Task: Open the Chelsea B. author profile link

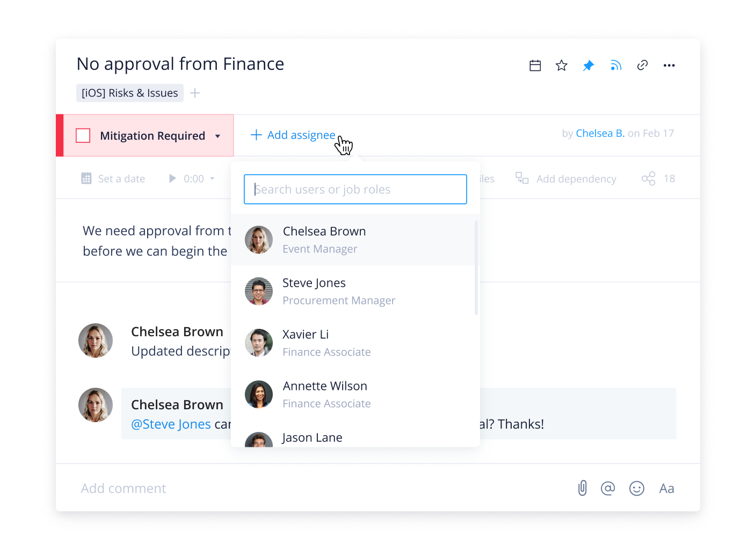Action: click(600, 133)
